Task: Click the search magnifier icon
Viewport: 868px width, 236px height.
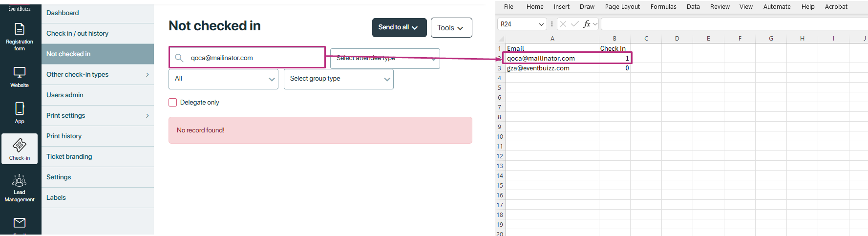Action: pos(179,58)
